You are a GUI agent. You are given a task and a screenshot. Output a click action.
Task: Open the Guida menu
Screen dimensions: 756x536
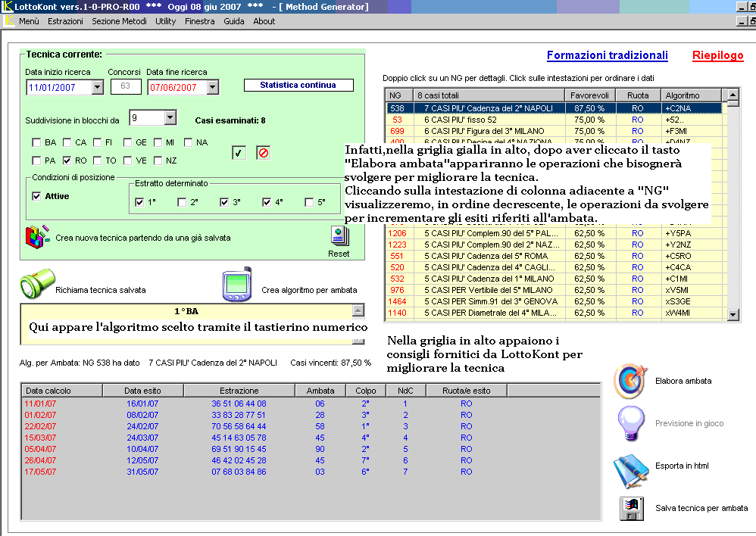(x=234, y=21)
